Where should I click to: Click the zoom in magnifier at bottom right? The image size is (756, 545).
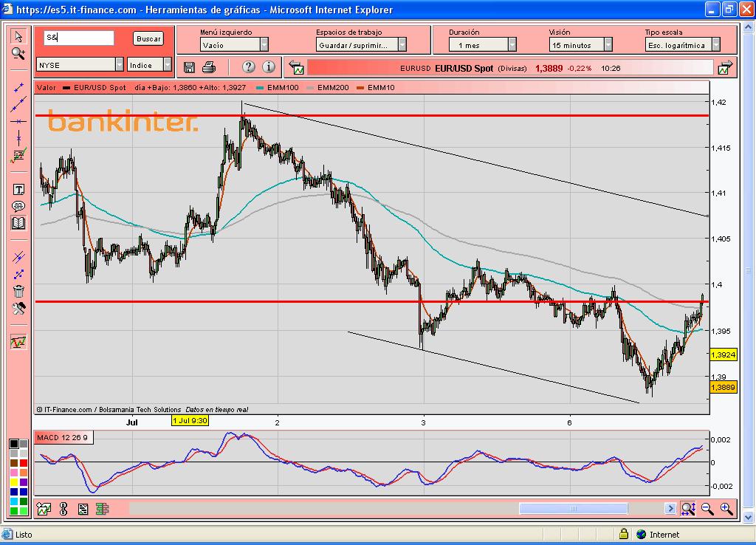(726, 508)
